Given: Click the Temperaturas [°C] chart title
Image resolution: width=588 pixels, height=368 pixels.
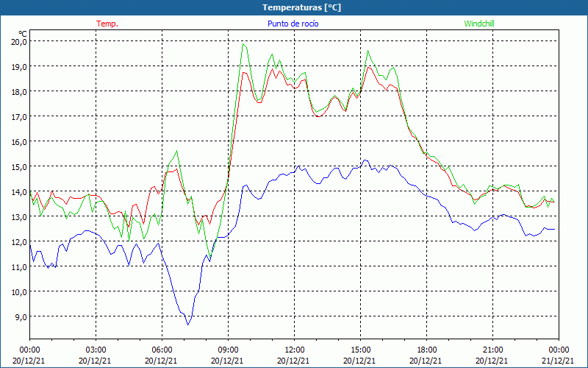Looking at the screenshot, I should [301, 7].
